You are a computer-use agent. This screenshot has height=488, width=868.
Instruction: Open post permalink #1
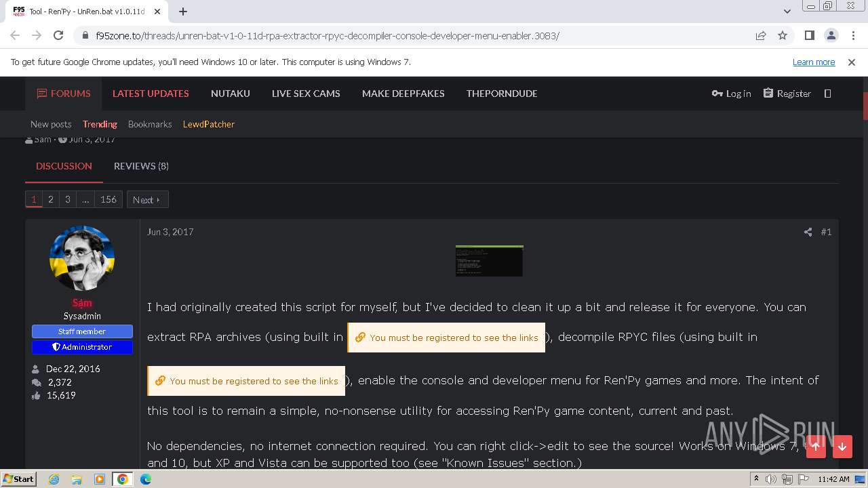(x=826, y=232)
